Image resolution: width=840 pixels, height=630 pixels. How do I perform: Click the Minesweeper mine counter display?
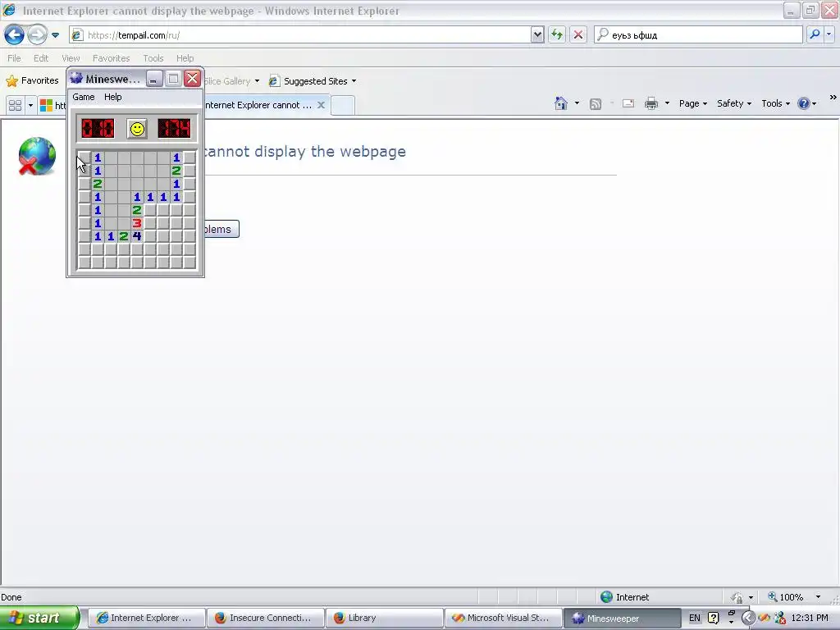coord(98,129)
